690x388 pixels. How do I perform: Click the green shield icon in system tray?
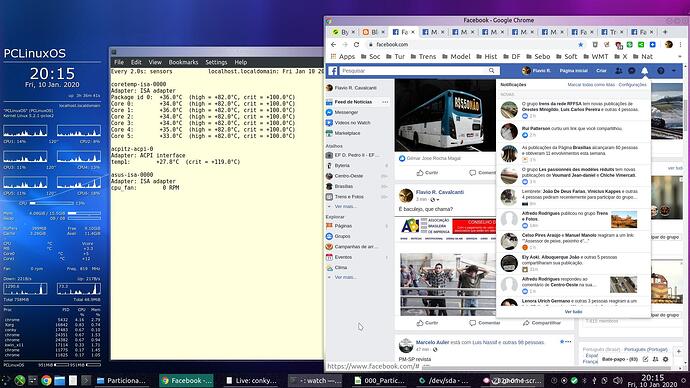[x=574, y=381]
